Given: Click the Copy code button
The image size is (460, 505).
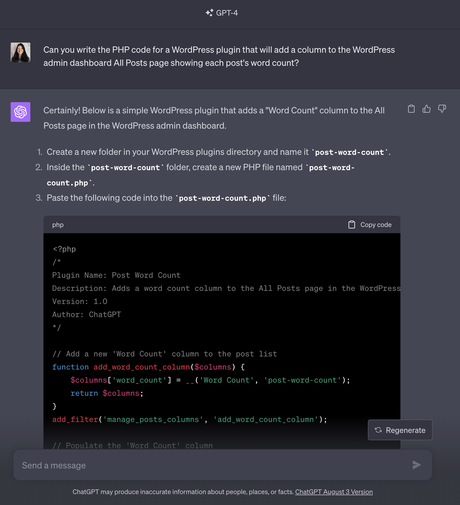Looking at the screenshot, I should [x=370, y=225].
